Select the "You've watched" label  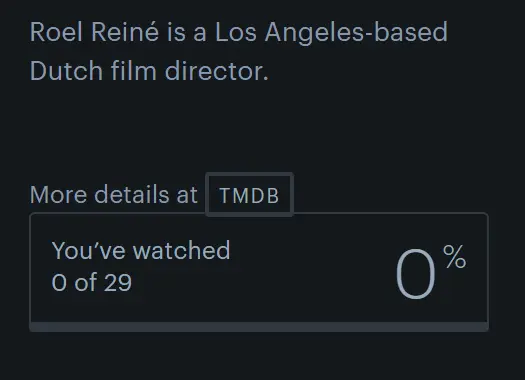coord(141,250)
